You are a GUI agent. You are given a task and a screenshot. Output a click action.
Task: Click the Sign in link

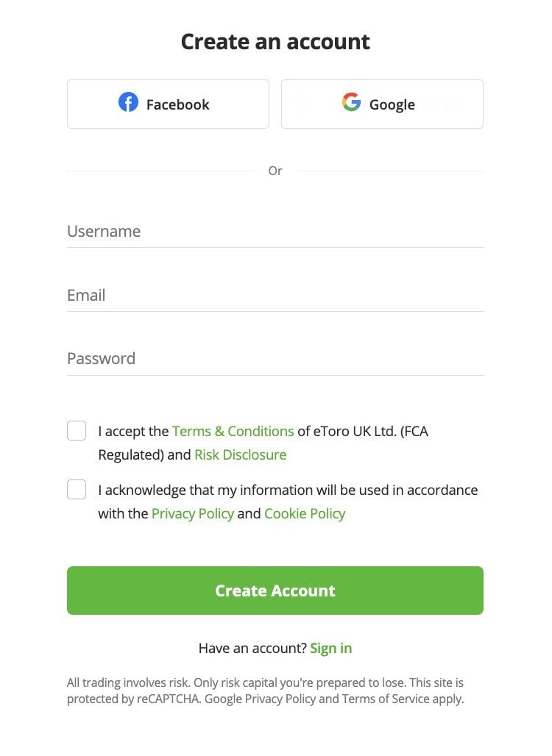(331, 648)
